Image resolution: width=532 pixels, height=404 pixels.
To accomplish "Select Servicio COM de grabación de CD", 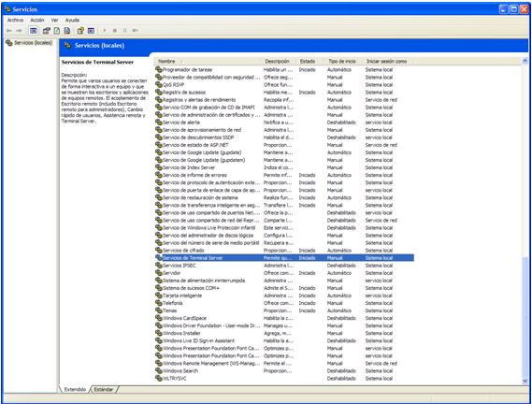I will click(x=284, y=108).
